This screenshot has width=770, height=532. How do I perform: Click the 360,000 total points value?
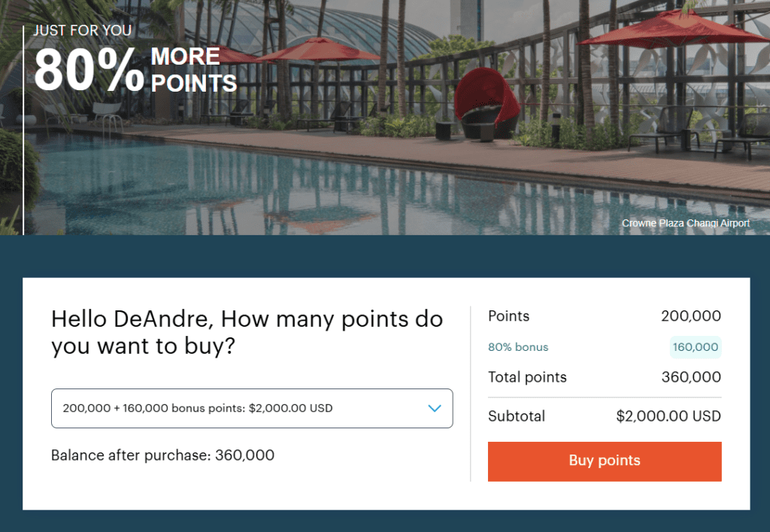(x=691, y=377)
